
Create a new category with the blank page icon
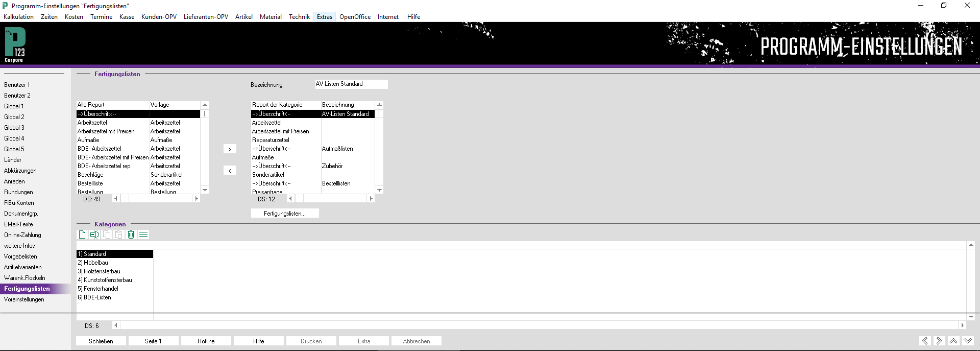[82, 235]
